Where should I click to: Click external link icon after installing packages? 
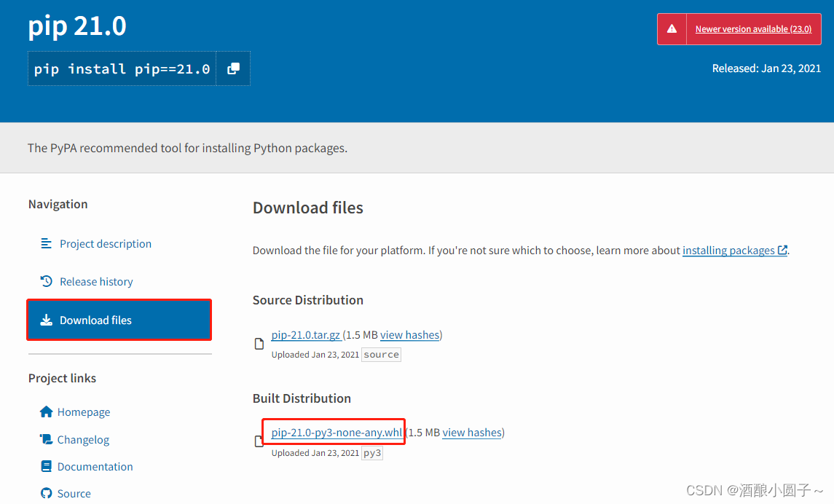(x=782, y=250)
